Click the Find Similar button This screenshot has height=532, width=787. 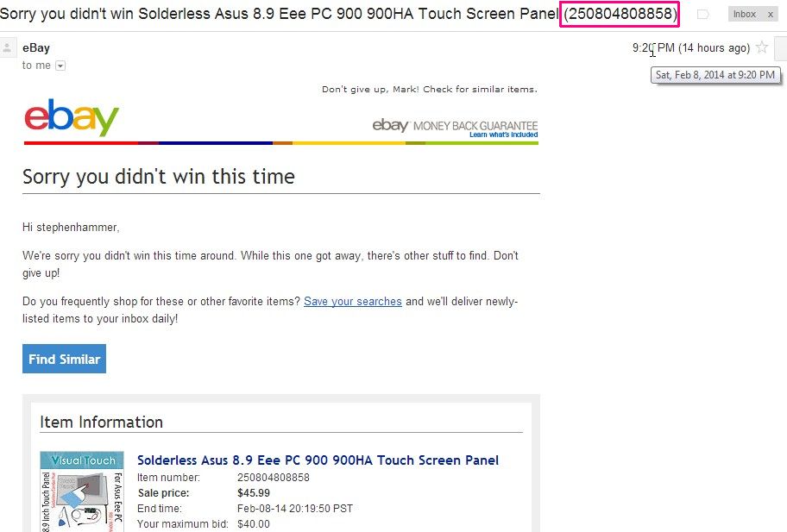[64, 359]
